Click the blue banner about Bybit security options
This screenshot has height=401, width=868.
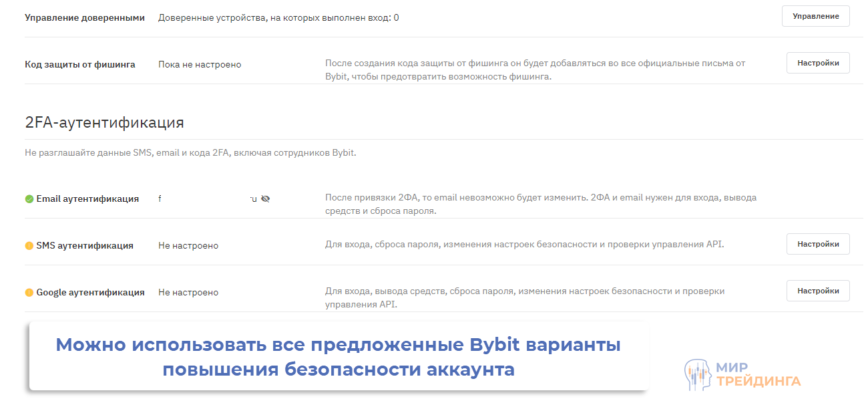(339, 357)
